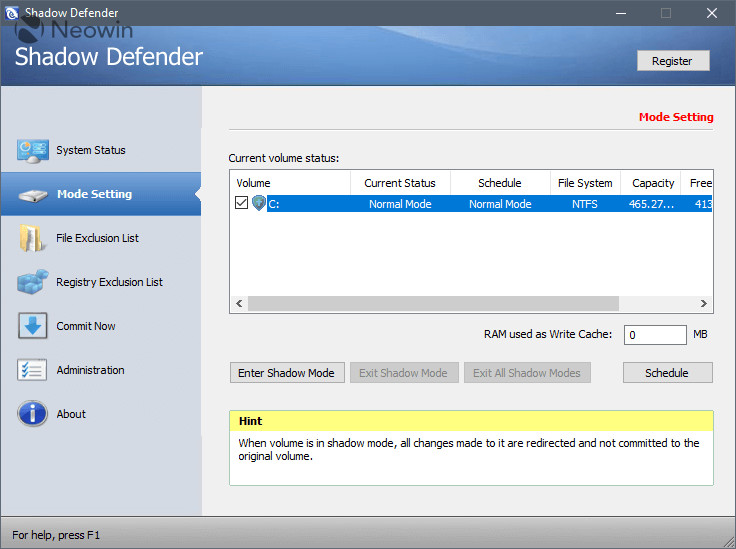Click the Schedule column header
The image size is (736, 549).
(500, 183)
